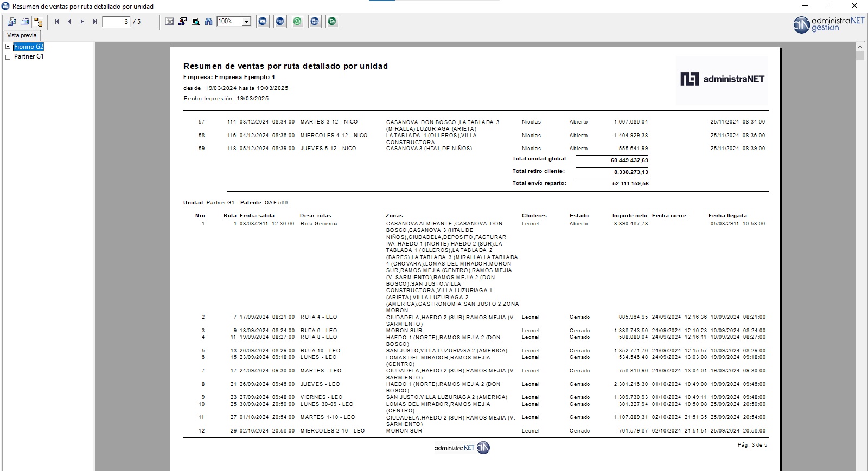
Task: Click 'RUTA 10 - LEO' description
Action: [320, 351]
